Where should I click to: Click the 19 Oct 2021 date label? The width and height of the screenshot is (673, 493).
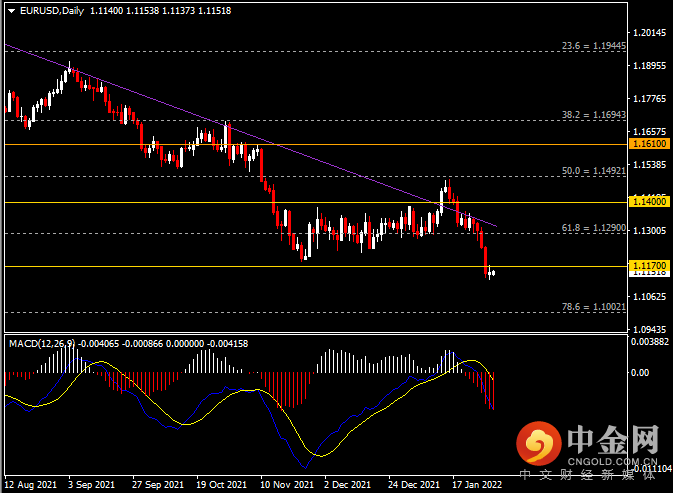coord(221,485)
